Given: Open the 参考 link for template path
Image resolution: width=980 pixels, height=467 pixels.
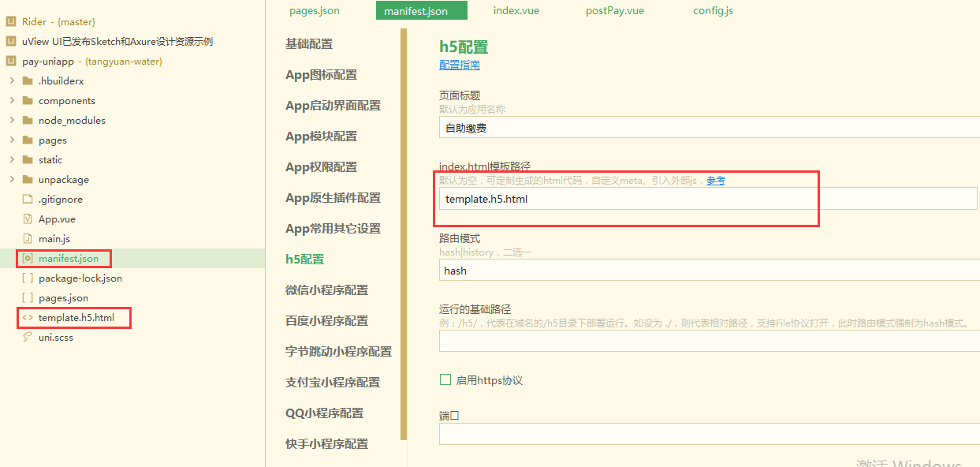Looking at the screenshot, I should point(716,181).
